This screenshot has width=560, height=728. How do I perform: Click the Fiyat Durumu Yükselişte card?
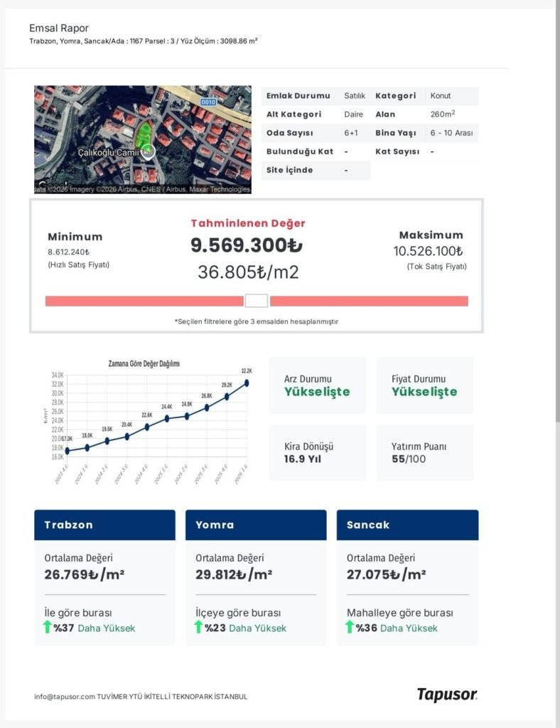coord(425,385)
